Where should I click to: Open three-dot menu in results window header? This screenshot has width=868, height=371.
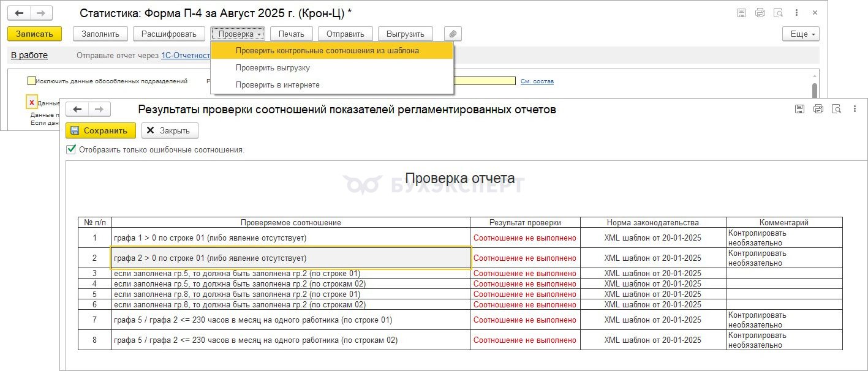[x=855, y=109]
